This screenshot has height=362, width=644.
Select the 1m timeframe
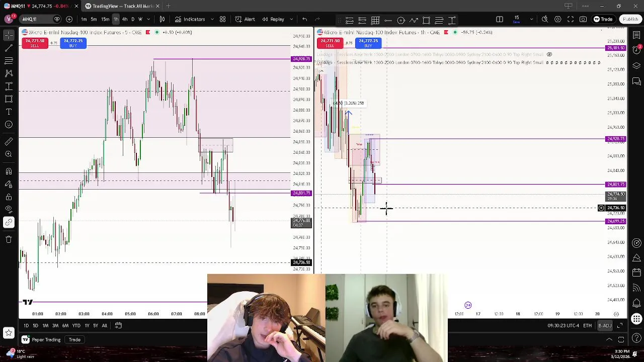pyautogui.click(x=84, y=19)
